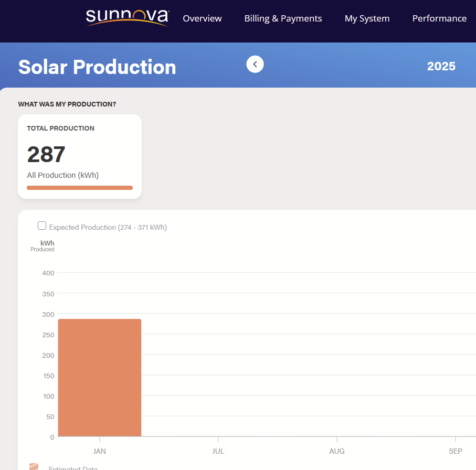Select the JUL month label
The width and height of the screenshot is (476, 470).
(x=218, y=451)
